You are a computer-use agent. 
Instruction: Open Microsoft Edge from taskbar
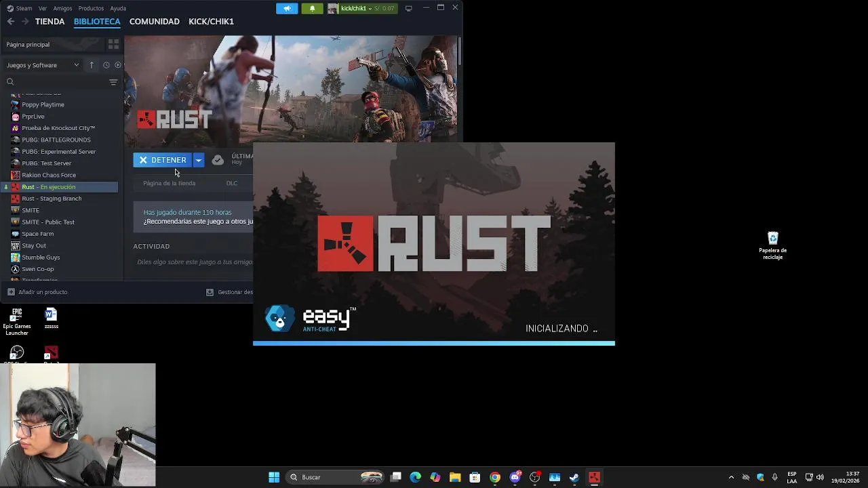(x=416, y=477)
